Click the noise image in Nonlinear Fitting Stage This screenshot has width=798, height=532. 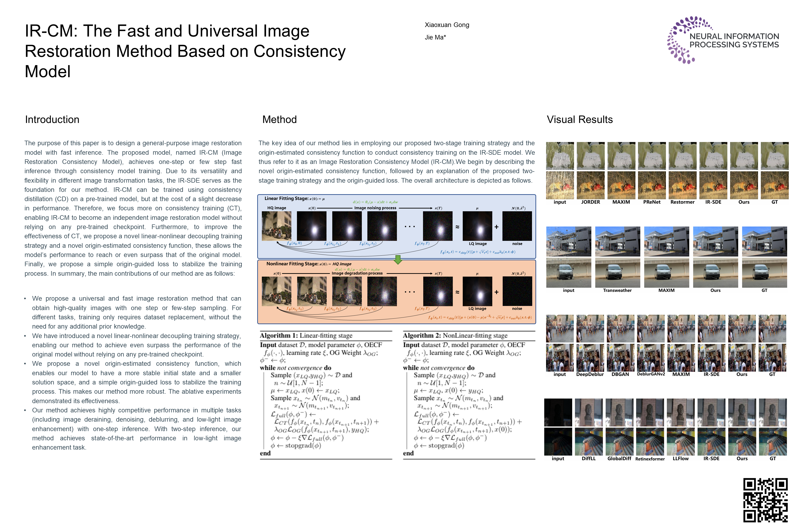(x=517, y=291)
